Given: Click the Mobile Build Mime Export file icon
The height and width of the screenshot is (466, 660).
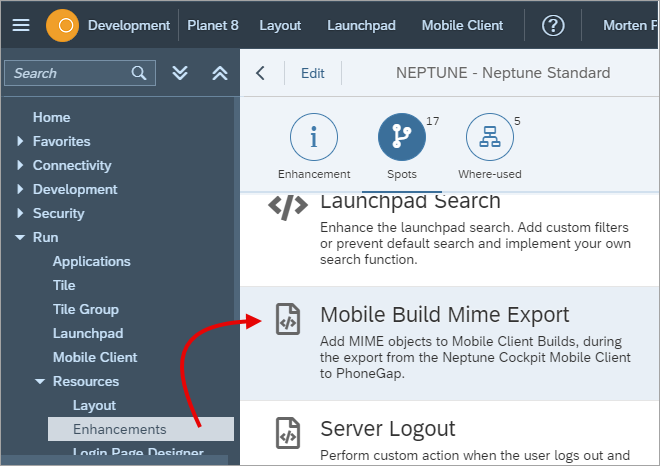Looking at the screenshot, I should coord(288,319).
